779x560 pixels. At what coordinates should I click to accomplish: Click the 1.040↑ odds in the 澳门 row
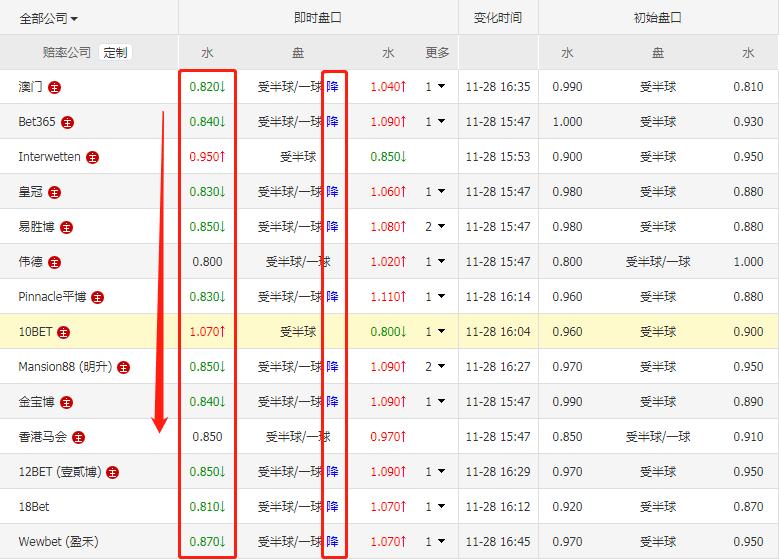[x=389, y=87]
